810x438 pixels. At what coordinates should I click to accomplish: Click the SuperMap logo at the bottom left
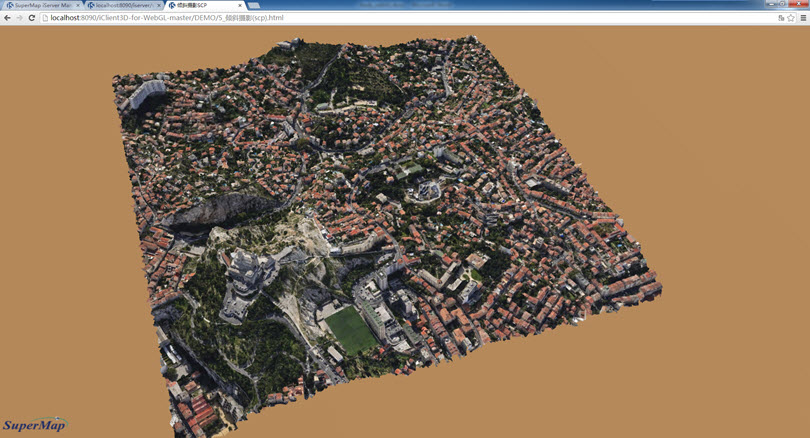tap(34, 426)
